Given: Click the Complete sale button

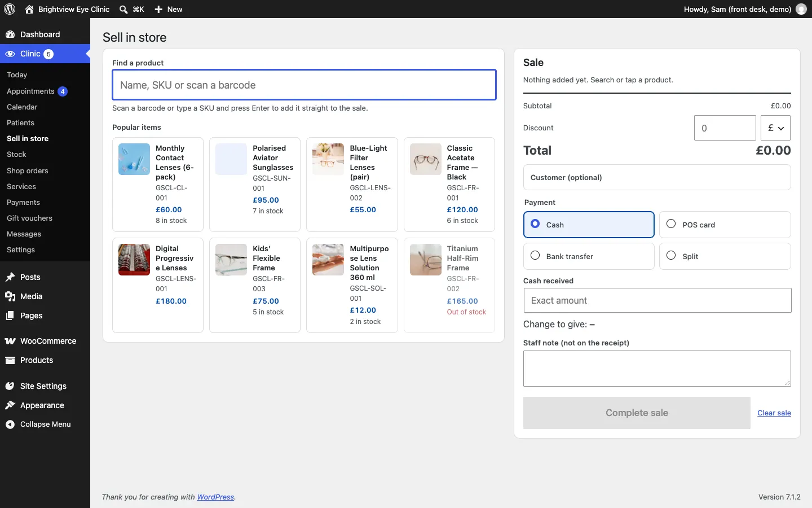Looking at the screenshot, I should [637, 413].
